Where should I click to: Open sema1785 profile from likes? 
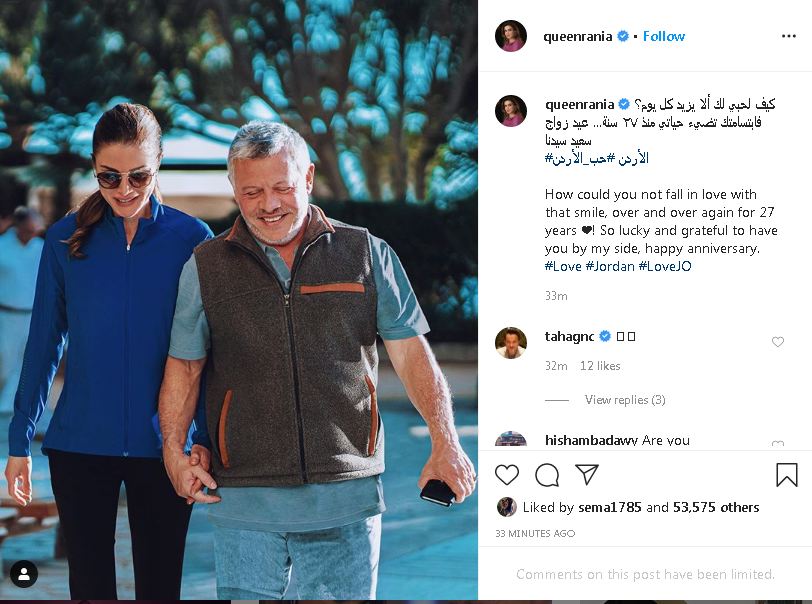coord(609,507)
